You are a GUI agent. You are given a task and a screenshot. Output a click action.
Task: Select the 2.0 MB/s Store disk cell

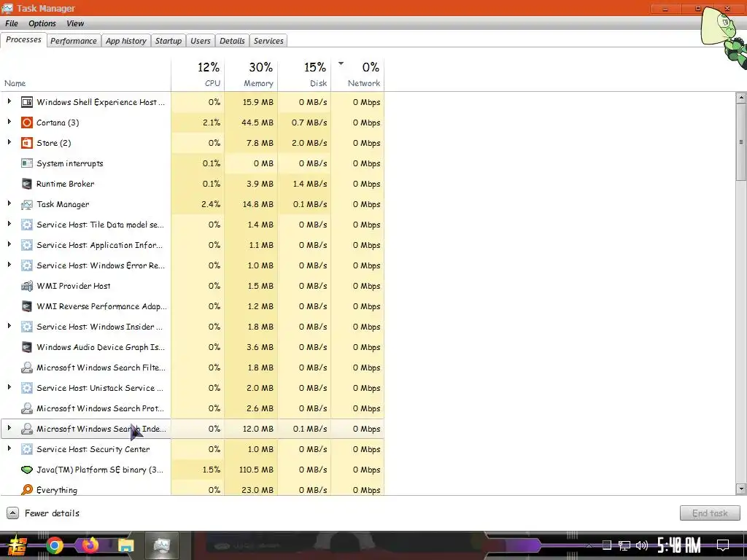pos(304,143)
